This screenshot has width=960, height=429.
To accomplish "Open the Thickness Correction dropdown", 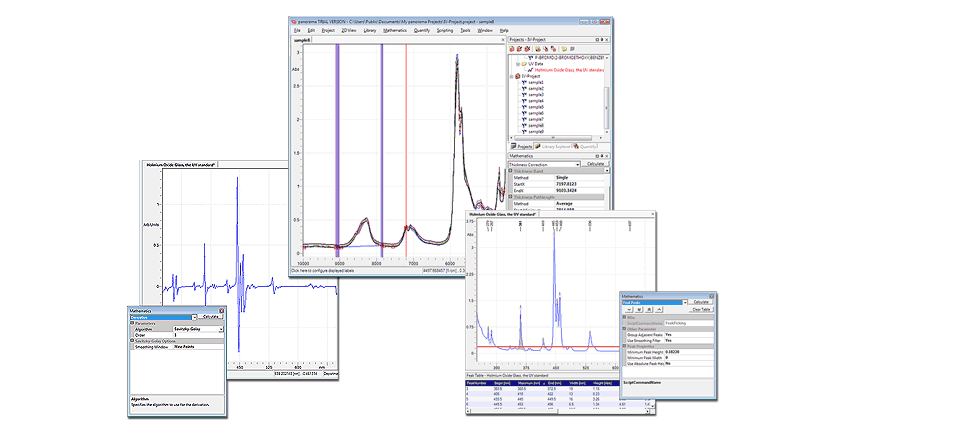I will [577, 165].
